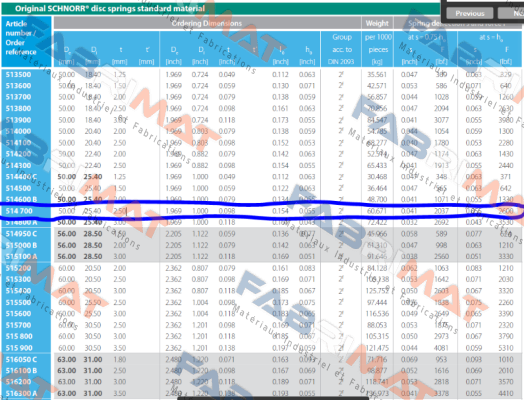Select the weight value 48.700
524x400 pixels.
point(377,199)
